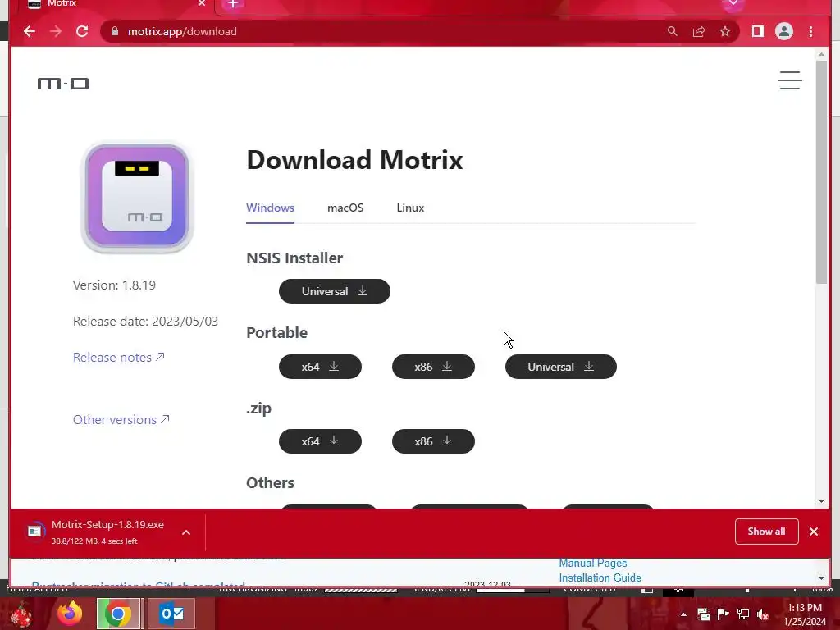Download the .zip x86 package

(433, 441)
